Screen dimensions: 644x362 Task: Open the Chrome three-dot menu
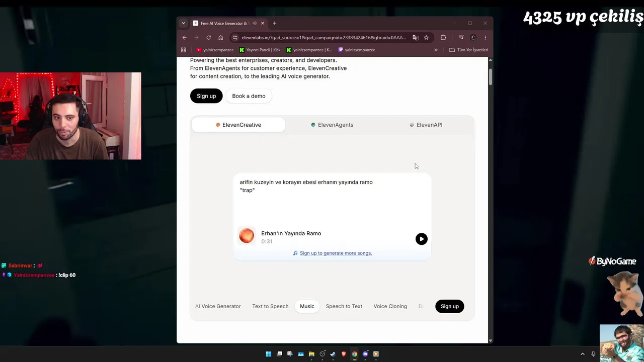coord(485,37)
